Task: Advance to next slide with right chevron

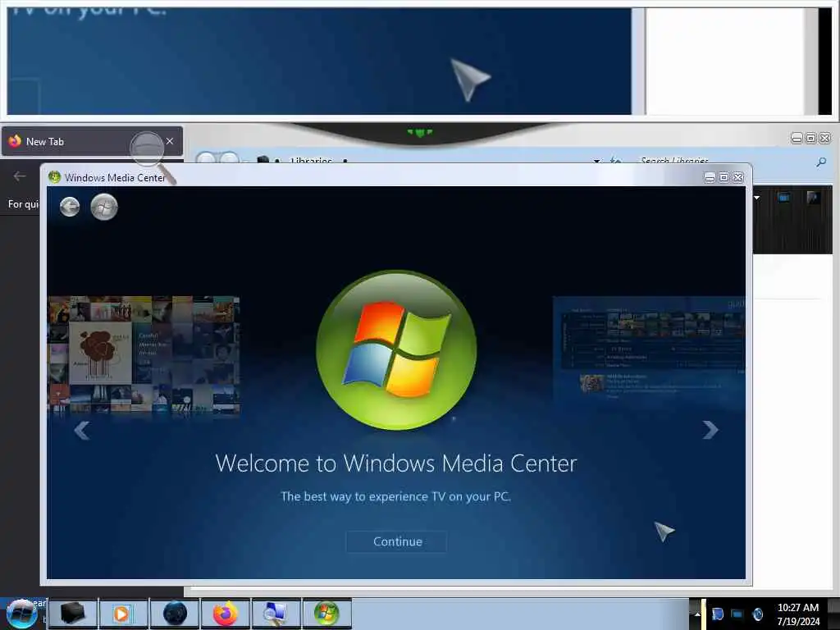Action: click(710, 429)
